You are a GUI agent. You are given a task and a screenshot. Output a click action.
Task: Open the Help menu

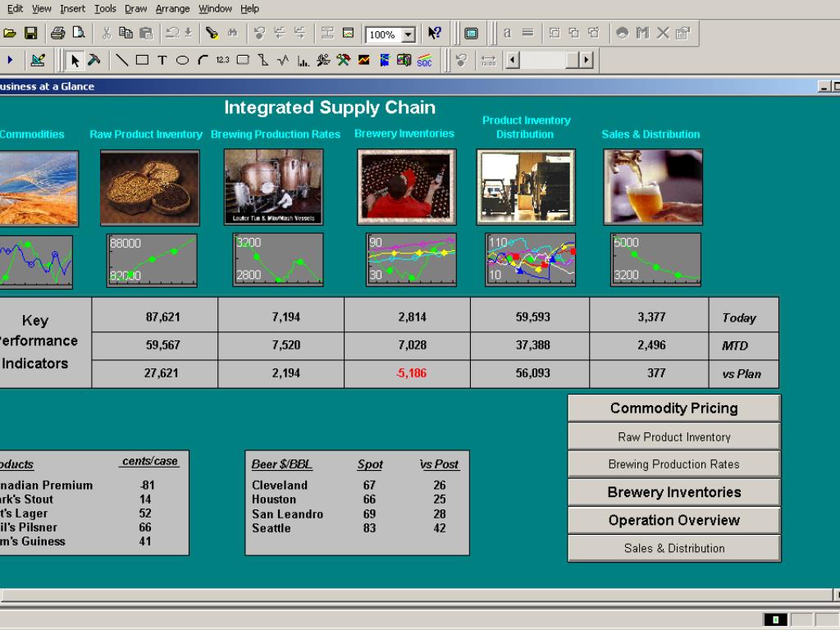pos(249,8)
